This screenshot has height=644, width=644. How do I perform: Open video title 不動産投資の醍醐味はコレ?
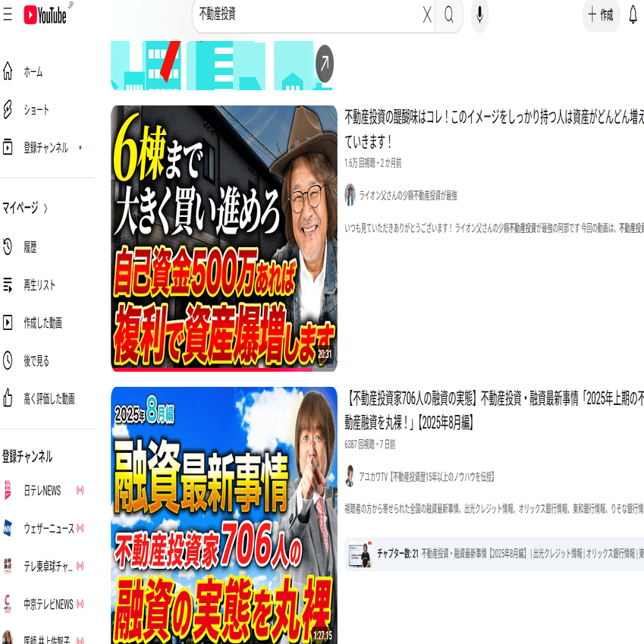pyautogui.click(x=494, y=130)
